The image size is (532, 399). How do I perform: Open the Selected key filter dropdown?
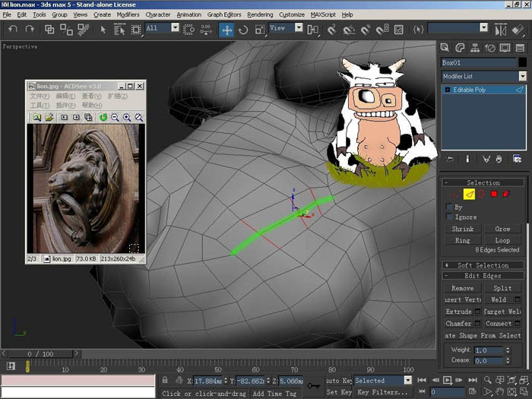click(x=408, y=380)
